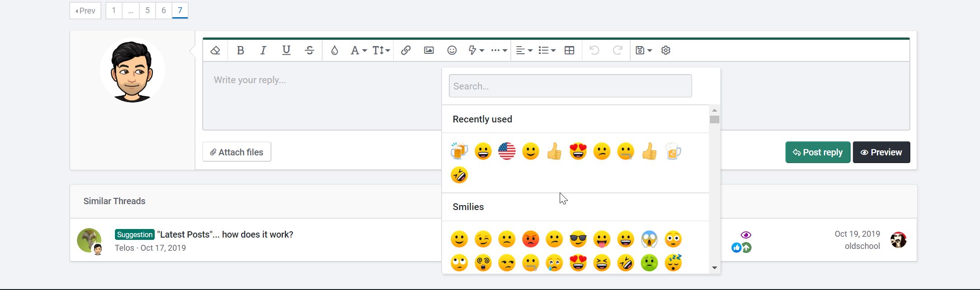This screenshot has width=980, height=290.
Task: Open the Drafts save dropdown
Action: [643, 50]
